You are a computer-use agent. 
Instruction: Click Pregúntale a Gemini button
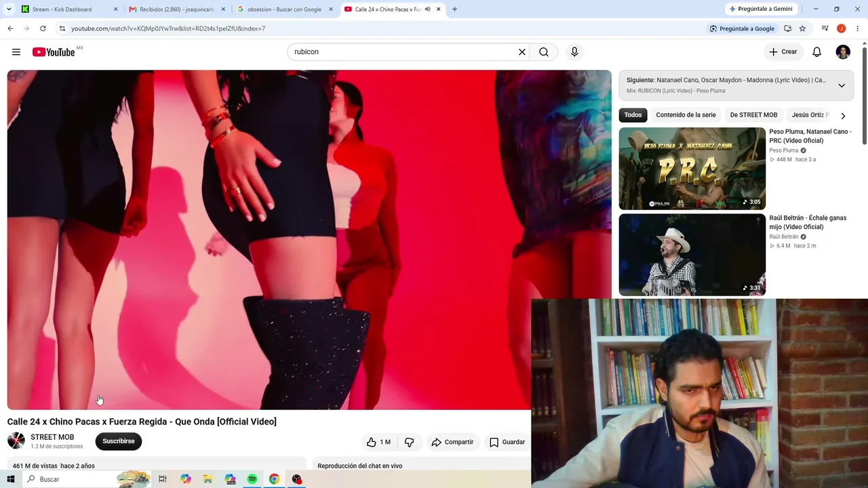tap(760, 9)
